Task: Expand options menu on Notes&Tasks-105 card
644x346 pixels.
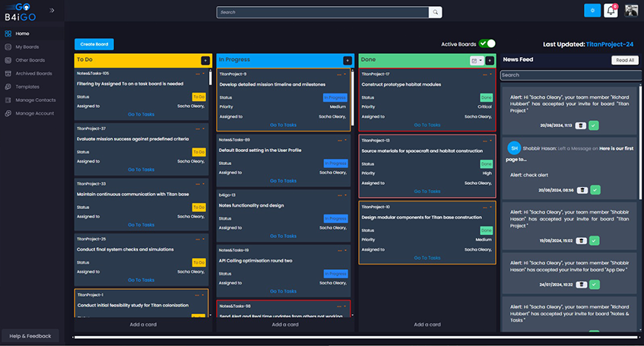Action: coord(204,74)
